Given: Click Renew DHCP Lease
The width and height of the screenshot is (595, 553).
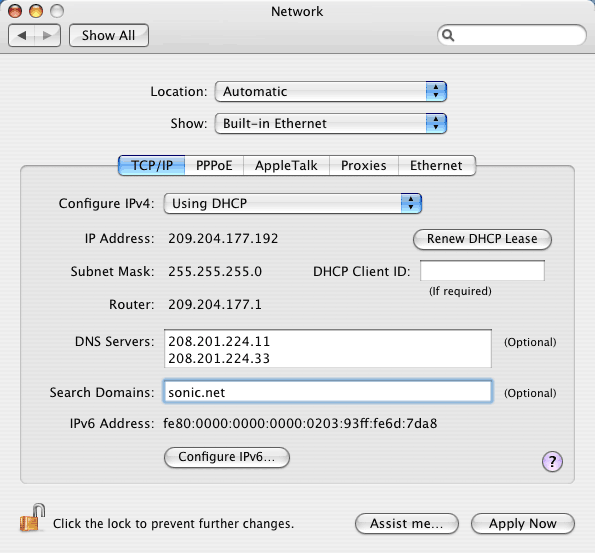Looking at the screenshot, I should pyautogui.click(x=482, y=239).
